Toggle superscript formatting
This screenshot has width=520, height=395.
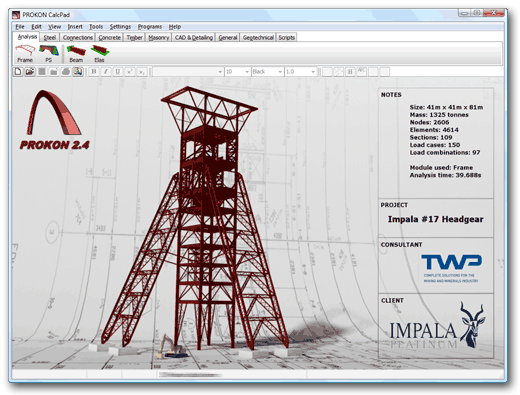(130, 72)
